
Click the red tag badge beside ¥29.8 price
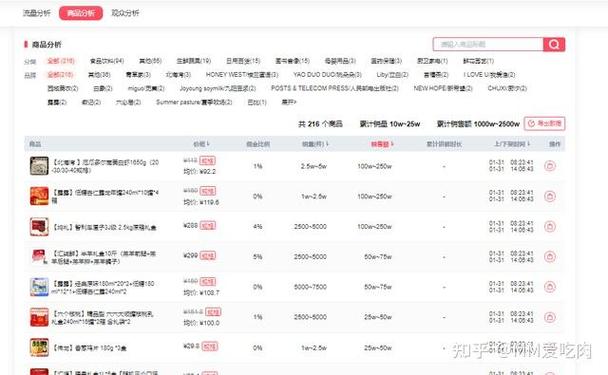210,347
